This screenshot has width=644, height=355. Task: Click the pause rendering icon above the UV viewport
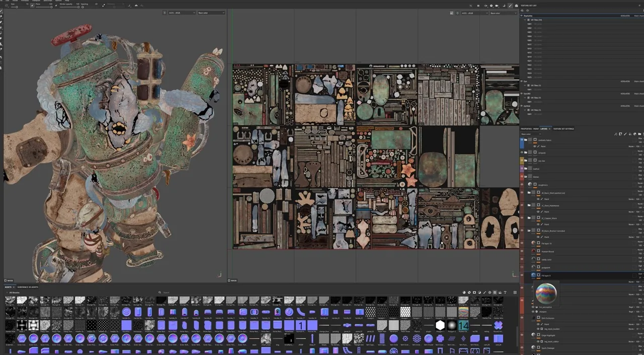click(478, 6)
